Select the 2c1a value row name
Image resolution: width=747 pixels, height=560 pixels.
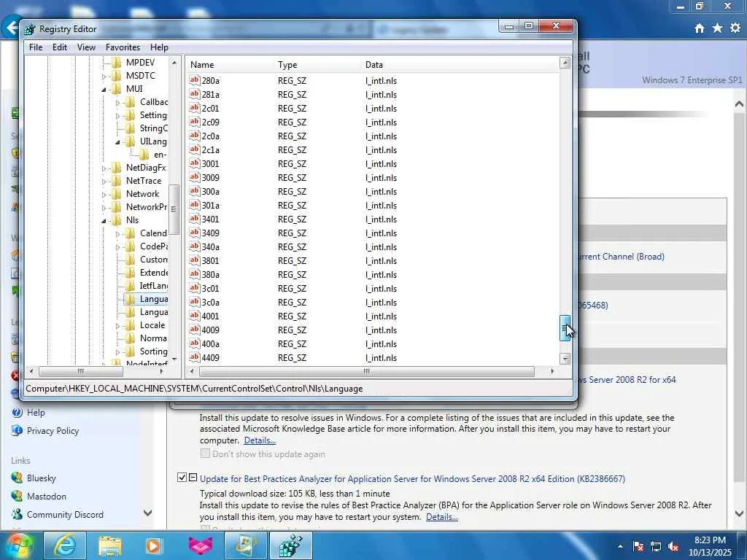[x=211, y=150]
